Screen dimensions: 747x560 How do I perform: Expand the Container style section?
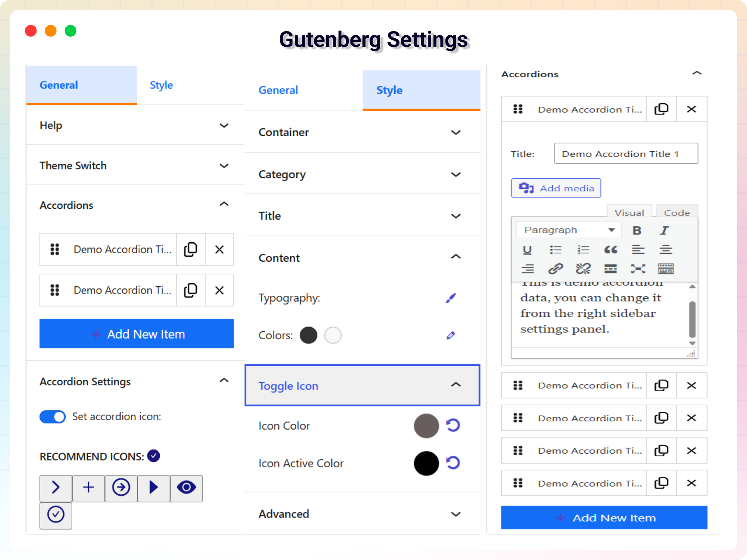tap(362, 132)
